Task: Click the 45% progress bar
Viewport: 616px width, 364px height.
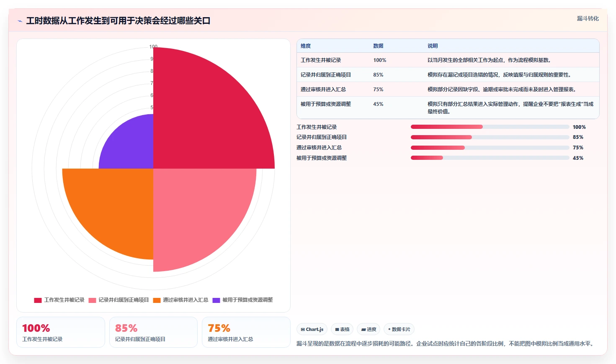Action: pos(490,158)
